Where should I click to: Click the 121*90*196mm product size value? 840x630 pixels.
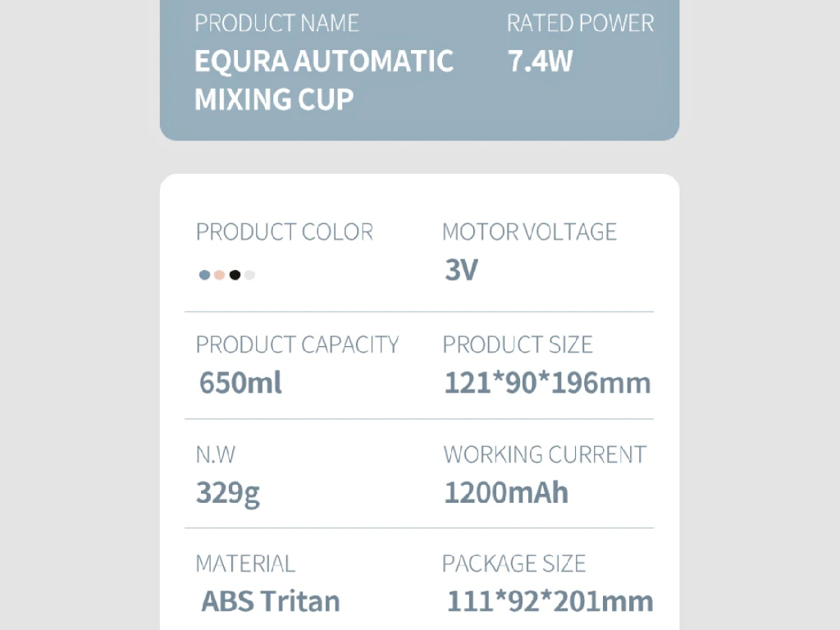(547, 382)
